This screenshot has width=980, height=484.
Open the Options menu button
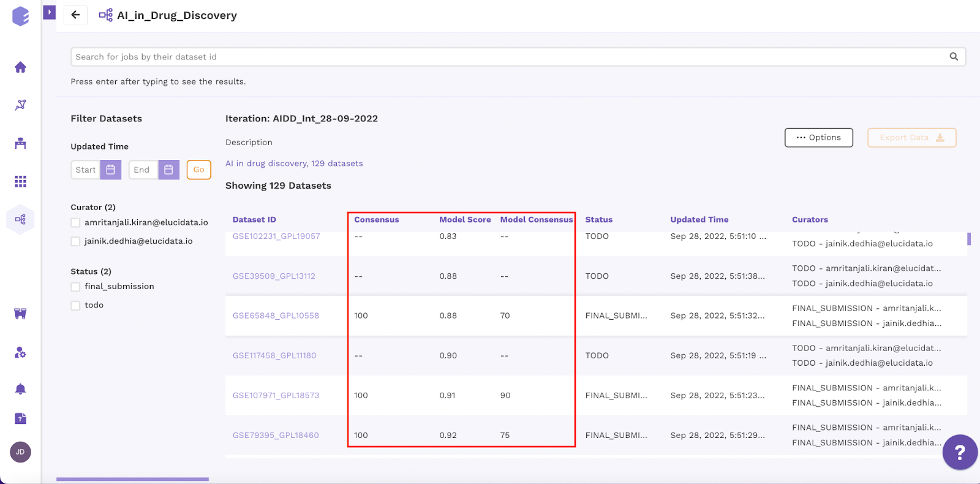click(x=819, y=138)
